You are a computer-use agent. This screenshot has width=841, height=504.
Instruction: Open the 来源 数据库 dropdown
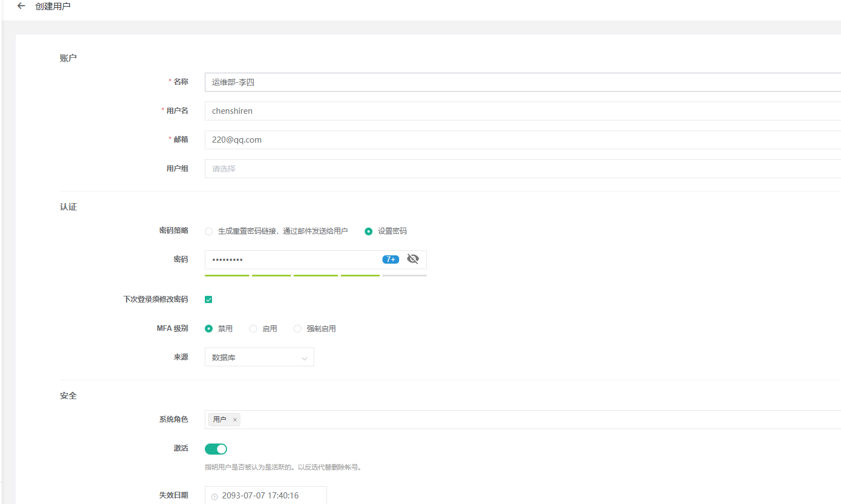pyautogui.click(x=259, y=357)
